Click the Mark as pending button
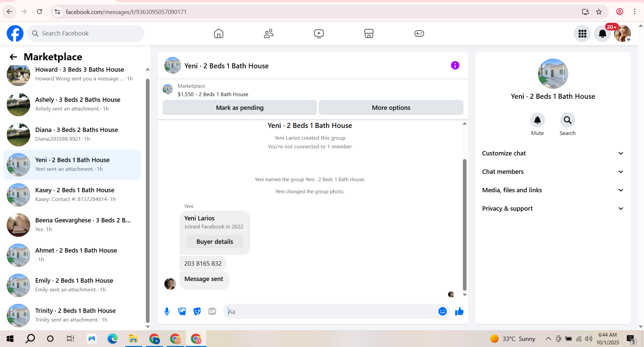 (x=239, y=108)
